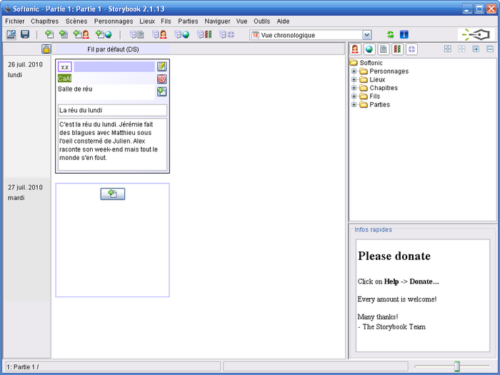Expand the Chapitres folder
This screenshot has width=500, height=375.
[354, 88]
